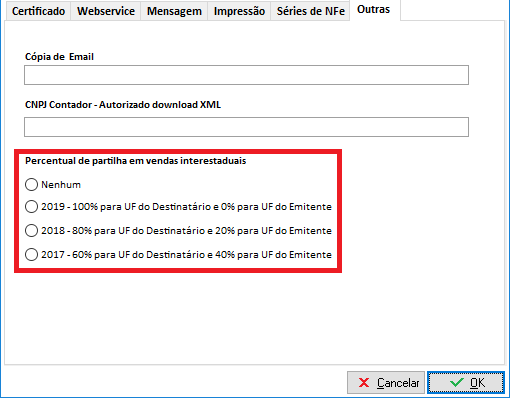Open the Impressão tab

click(x=239, y=11)
